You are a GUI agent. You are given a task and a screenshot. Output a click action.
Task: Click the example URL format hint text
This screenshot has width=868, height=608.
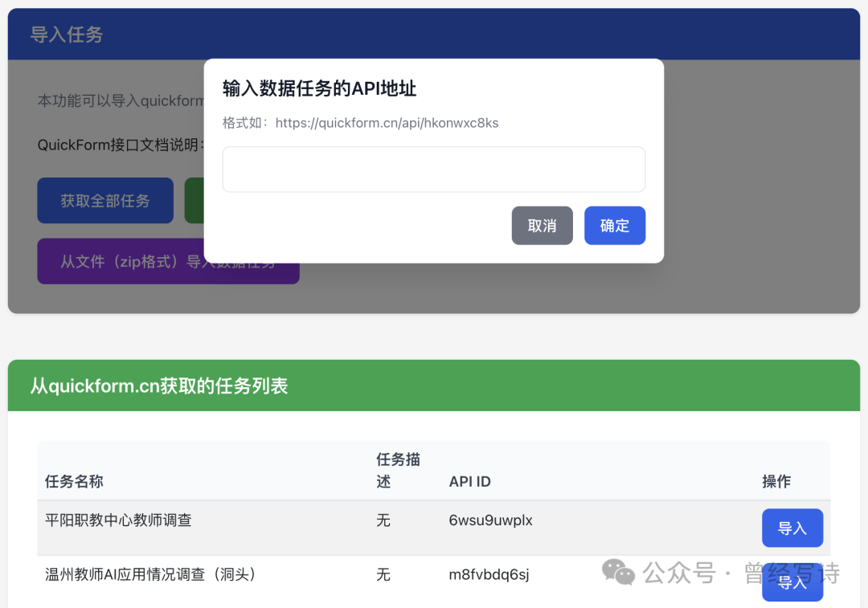(x=360, y=123)
